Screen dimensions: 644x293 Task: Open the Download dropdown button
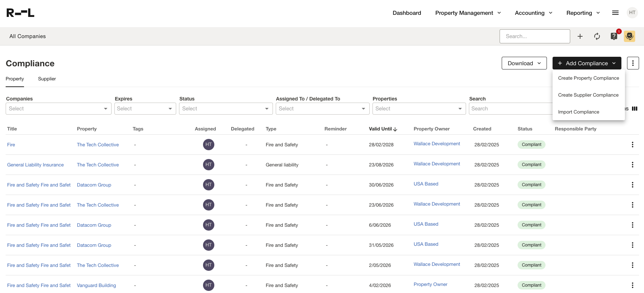click(524, 63)
